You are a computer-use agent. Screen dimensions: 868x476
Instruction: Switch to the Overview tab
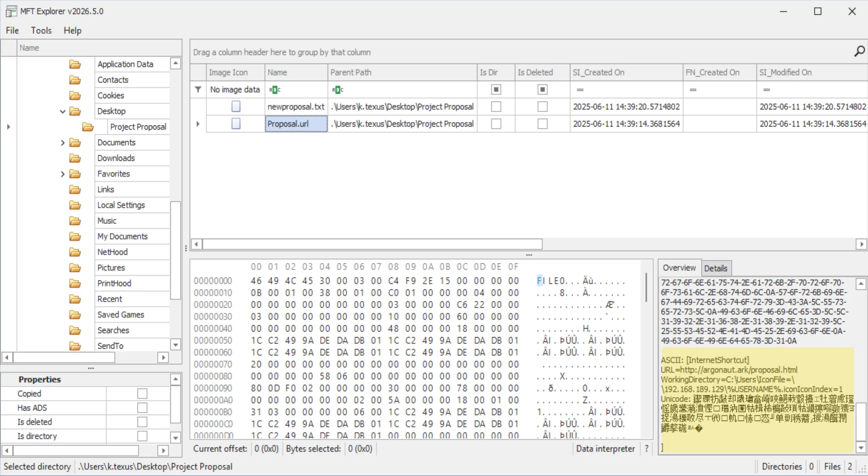[x=679, y=268]
